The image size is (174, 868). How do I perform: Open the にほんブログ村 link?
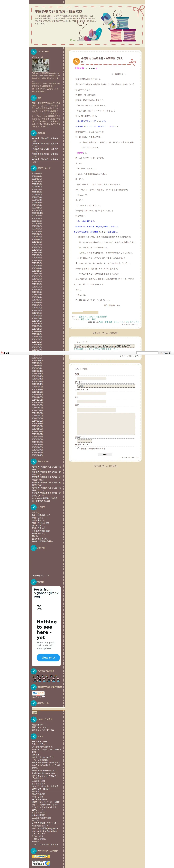point(39,697)
